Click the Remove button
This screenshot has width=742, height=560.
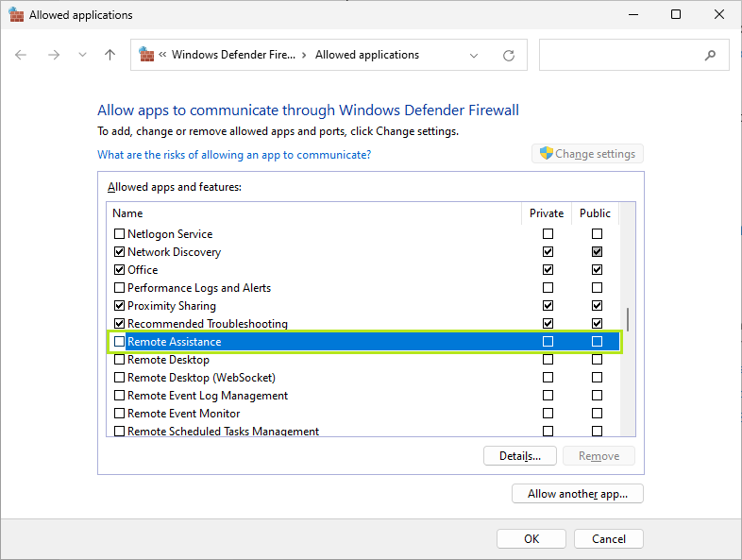[x=599, y=456]
